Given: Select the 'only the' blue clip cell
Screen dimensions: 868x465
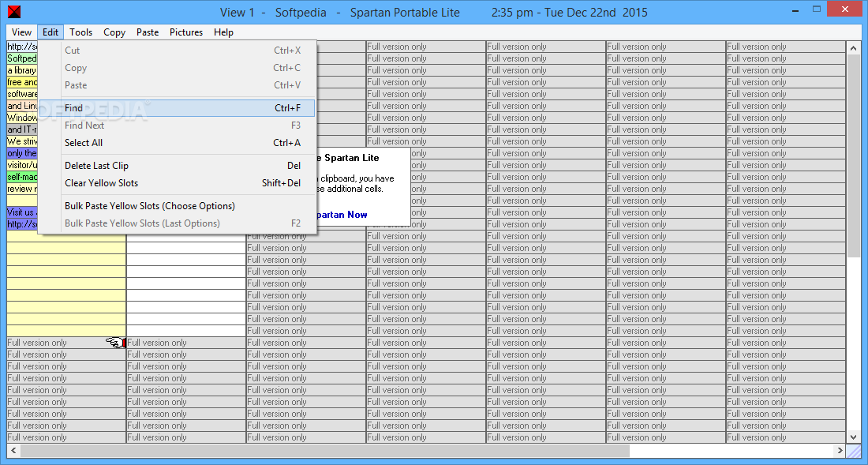Looking at the screenshot, I should pyautogui.click(x=22, y=153).
